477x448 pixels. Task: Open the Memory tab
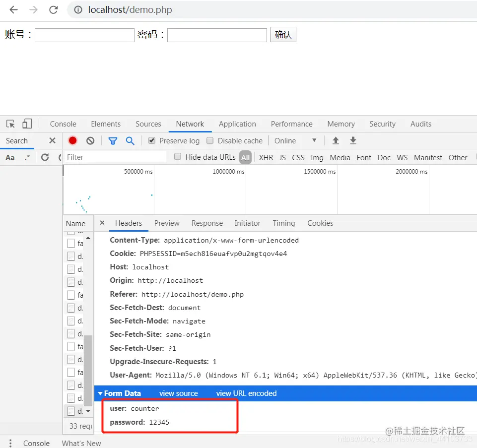coord(341,124)
